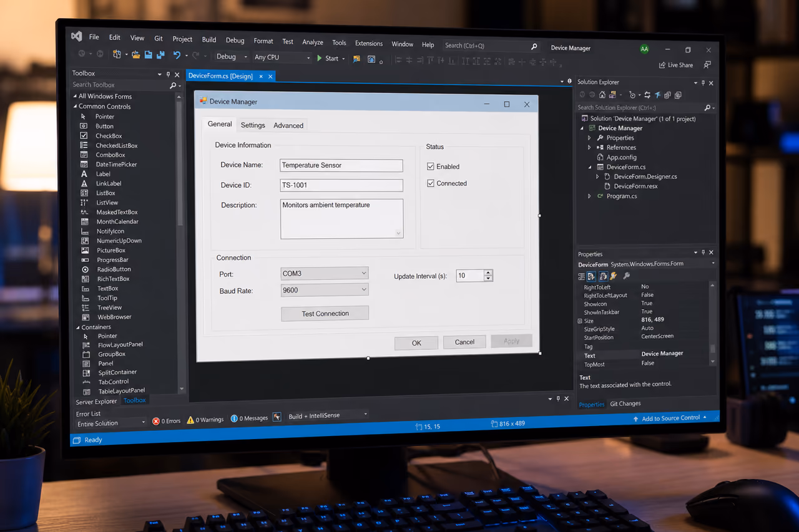
Task: Click Add to Source Control
Action: [x=670, y=418]
